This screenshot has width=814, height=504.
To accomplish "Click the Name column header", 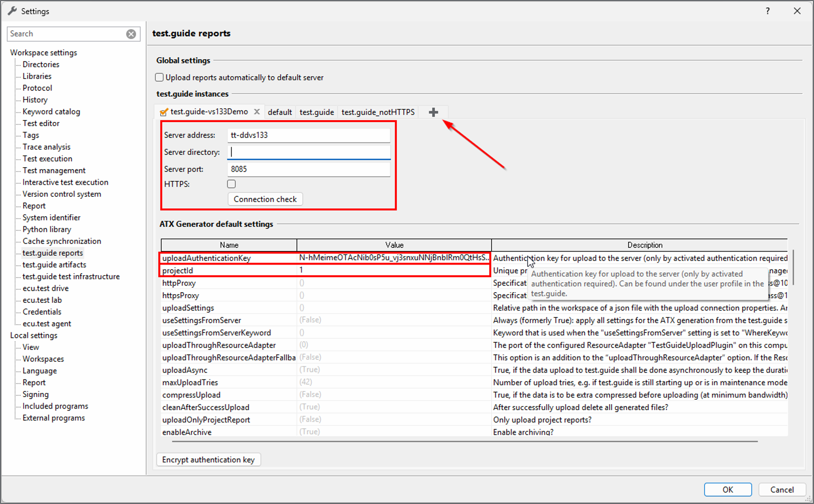I will (229, 245).
